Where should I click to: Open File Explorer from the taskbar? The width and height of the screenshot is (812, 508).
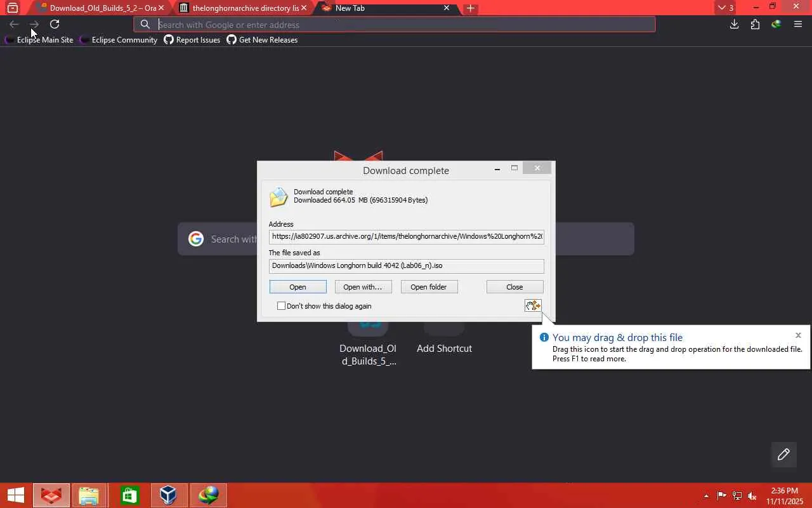[89, 495]
